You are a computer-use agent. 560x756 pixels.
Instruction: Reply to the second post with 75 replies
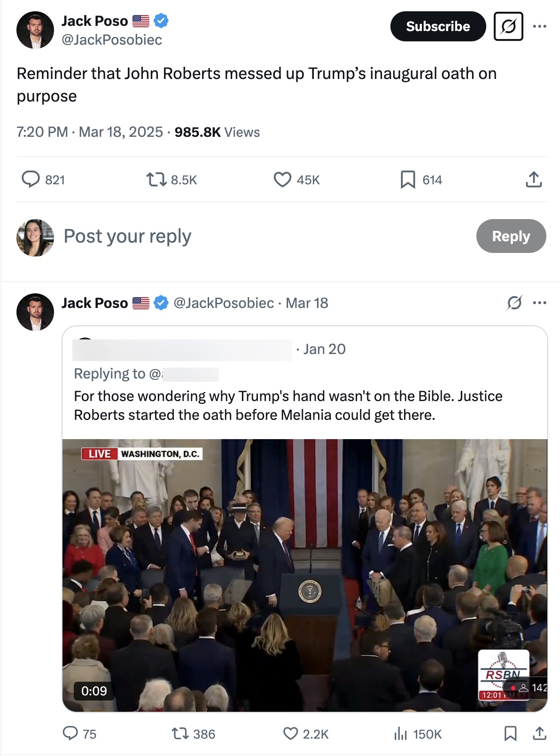click(x=70, y=733)
